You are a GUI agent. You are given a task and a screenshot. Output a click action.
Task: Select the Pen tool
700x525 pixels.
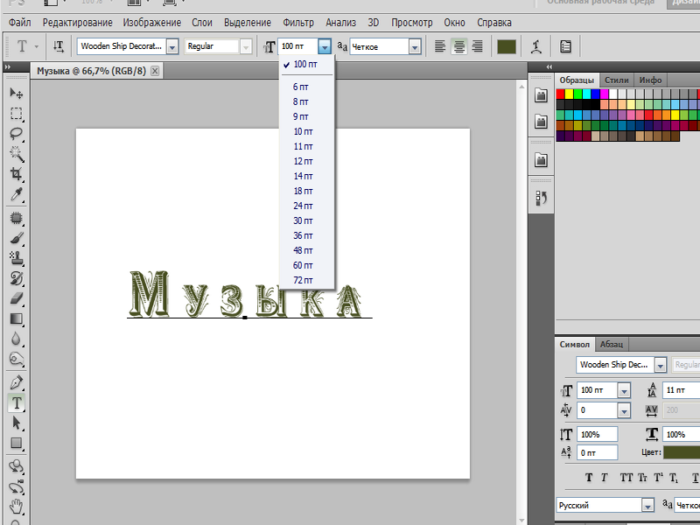click(17, 383)
